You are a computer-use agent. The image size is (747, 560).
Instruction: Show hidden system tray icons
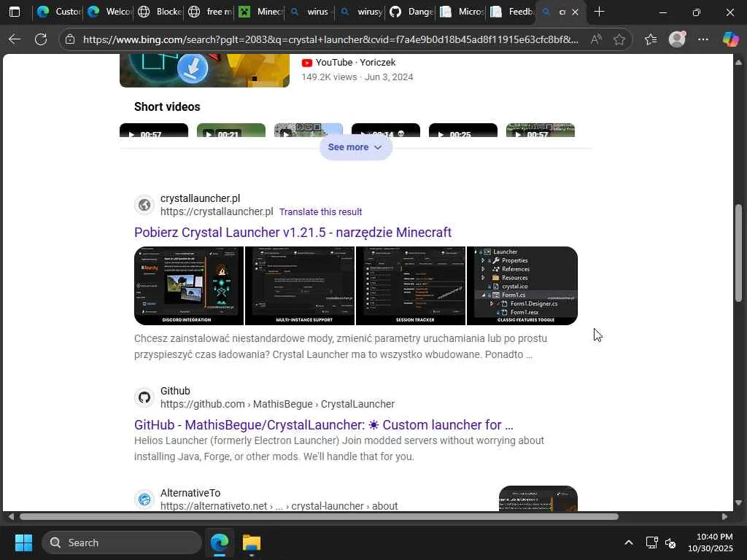(629, 542)
